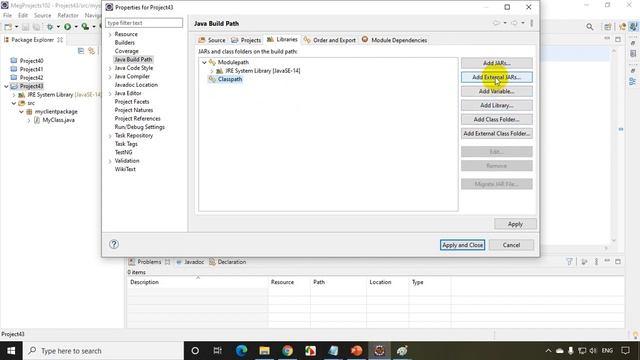Screen dimensions: 640x360
Task: Select Coverage in properties list
Action: tap(127, 51)
